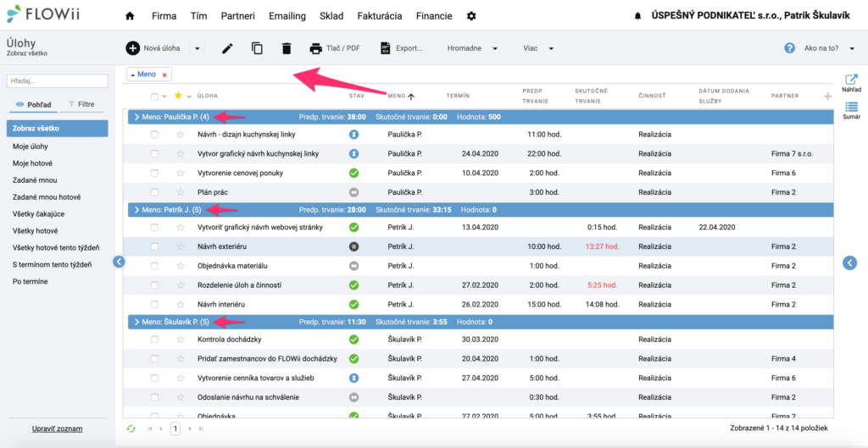Viewport: 868px width, 448px height.
Task: Collapse the group Meno: Petrík J. (5)
Action: (136, 210)
